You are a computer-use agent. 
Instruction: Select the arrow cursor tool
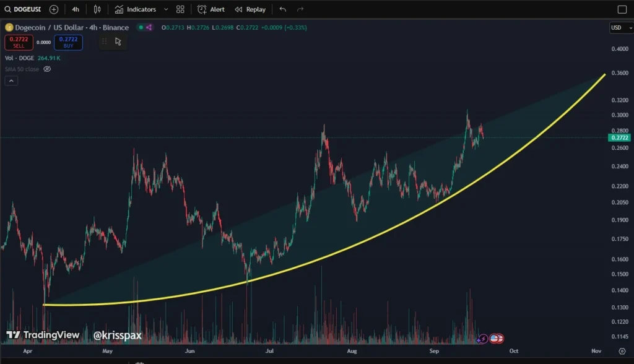pos(118,41)
